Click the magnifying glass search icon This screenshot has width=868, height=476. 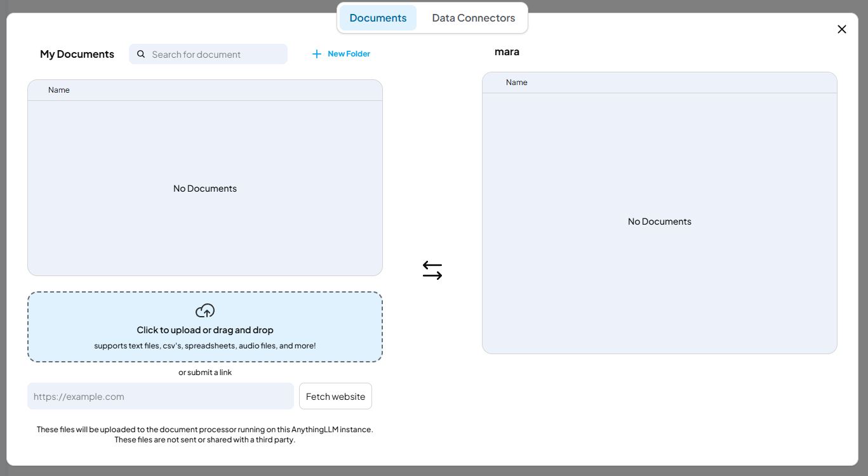[x=141, y=55]
